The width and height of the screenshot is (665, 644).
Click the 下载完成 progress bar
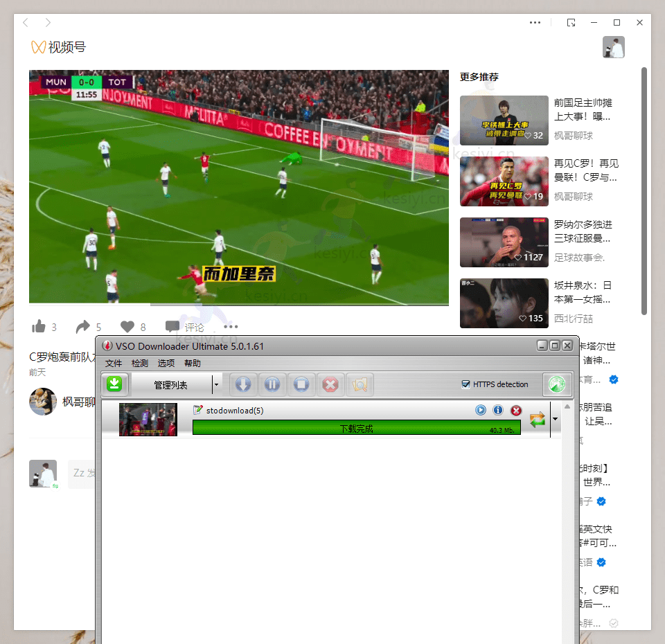[357, 427]
